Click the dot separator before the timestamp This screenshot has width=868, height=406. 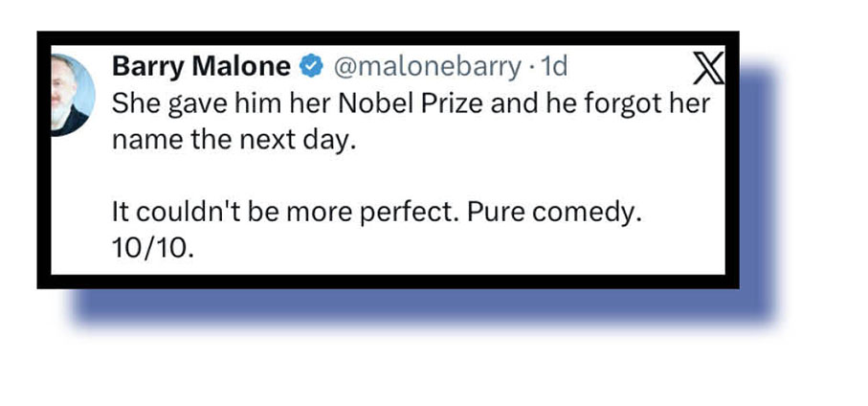pyautogui.click(x=530, y=66)
